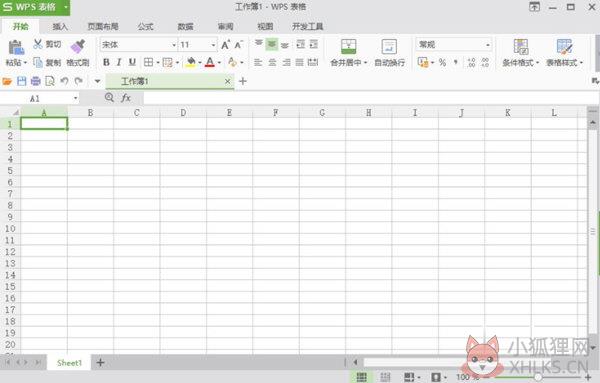Screen dimensions: 600x383
Task: Toggle center horizontal alignment
Action: pos(272,62)
